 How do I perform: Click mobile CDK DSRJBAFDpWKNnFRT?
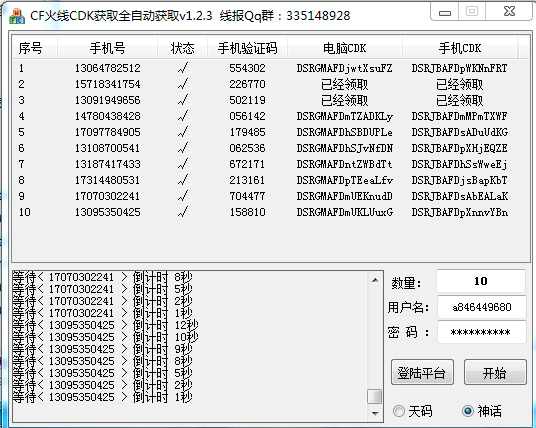[x=460, y=68]
